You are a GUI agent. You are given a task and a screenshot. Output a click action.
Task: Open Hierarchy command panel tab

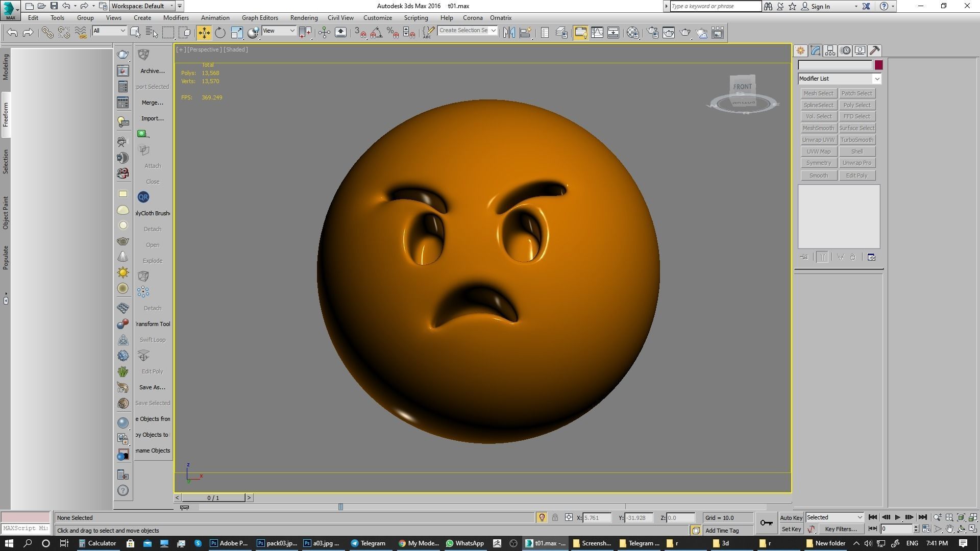click(830, 51)
